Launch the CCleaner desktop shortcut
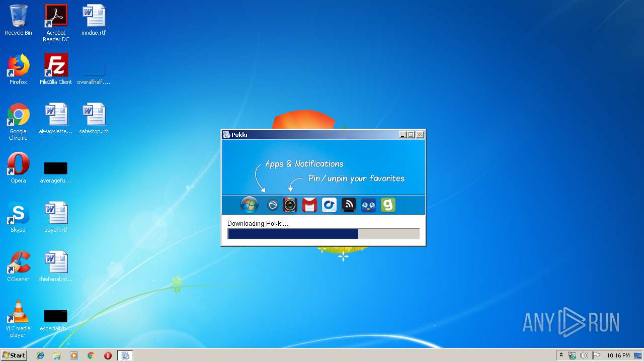Image resolution: width=644 pixels, height=362 pixels. (x=18, y=266)
